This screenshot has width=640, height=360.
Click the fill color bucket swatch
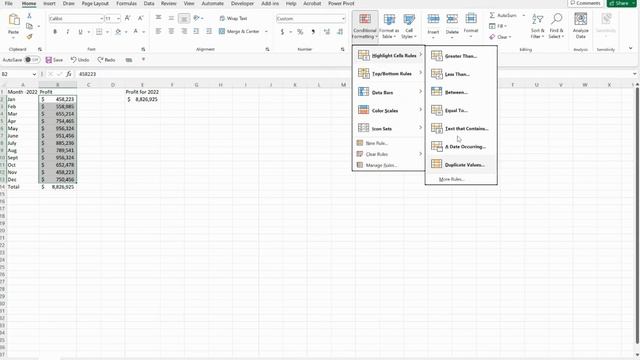[118, 31]
